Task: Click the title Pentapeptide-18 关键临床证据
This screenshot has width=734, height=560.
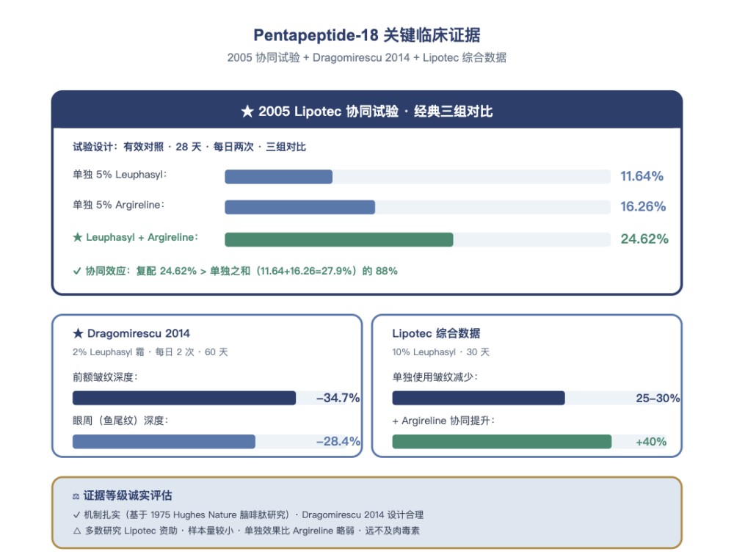Action: [x=366, y=35]
